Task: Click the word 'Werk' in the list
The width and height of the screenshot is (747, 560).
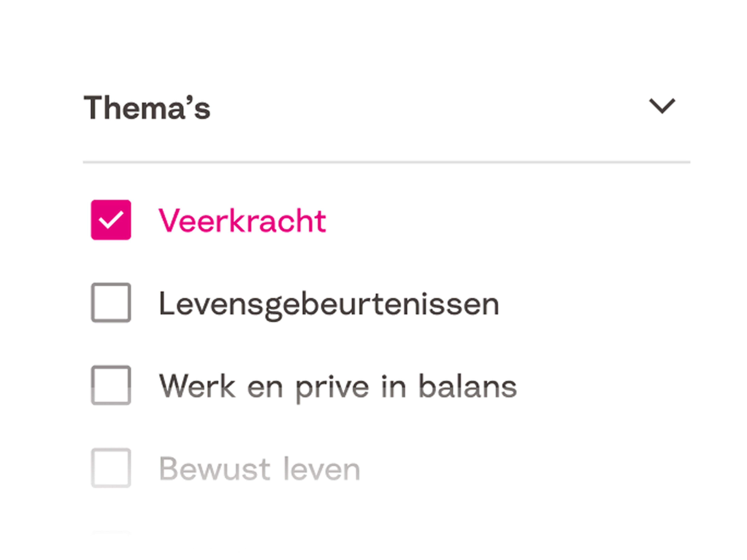Action: tap(197, 386)
